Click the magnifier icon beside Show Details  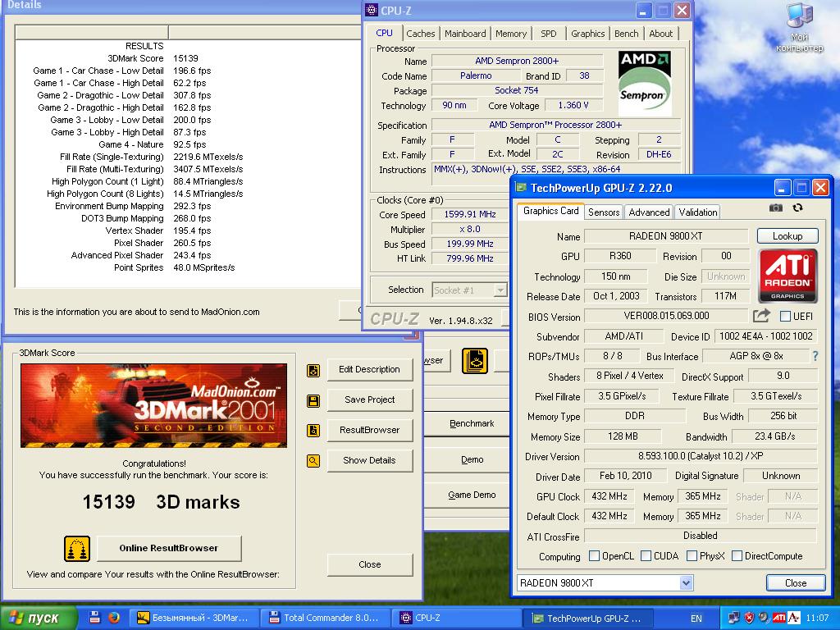(313, 460)
